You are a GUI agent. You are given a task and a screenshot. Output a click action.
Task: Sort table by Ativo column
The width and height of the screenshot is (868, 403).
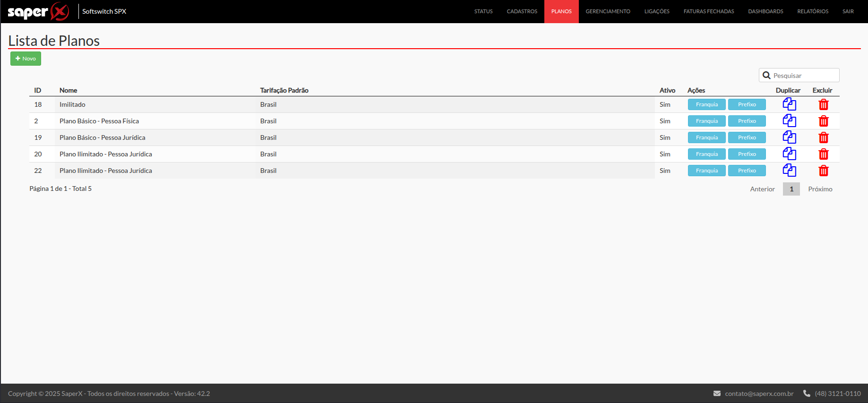(x=667, y=90)
